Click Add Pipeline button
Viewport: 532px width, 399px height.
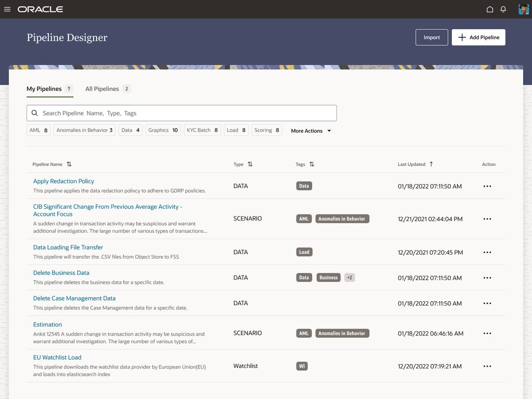(478, 37)
